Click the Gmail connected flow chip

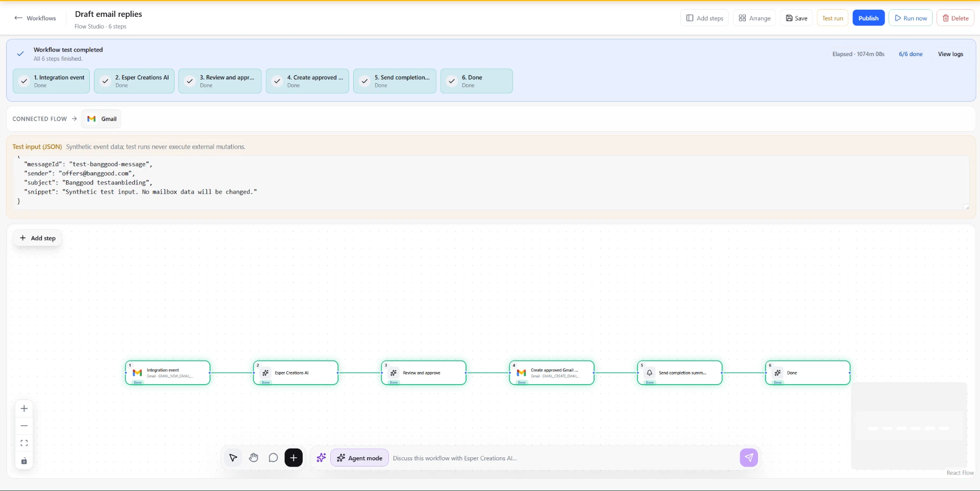coord(102,119)
